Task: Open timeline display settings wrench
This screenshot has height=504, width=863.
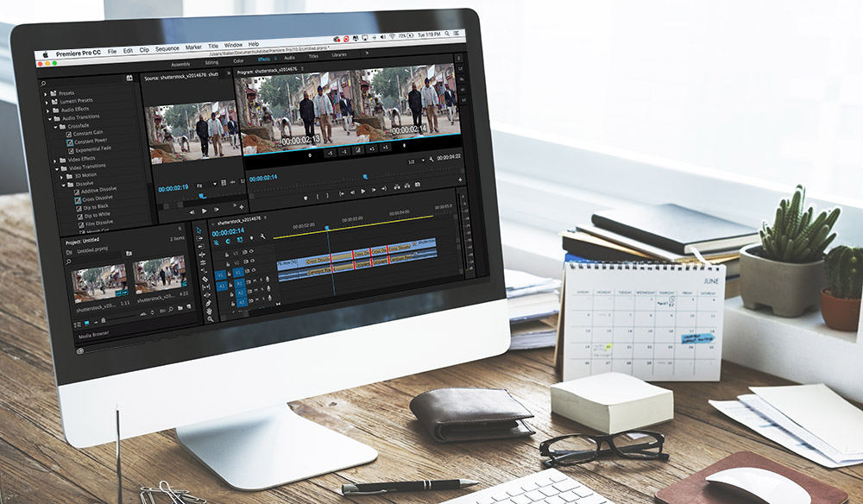Action: click(263, 236)
